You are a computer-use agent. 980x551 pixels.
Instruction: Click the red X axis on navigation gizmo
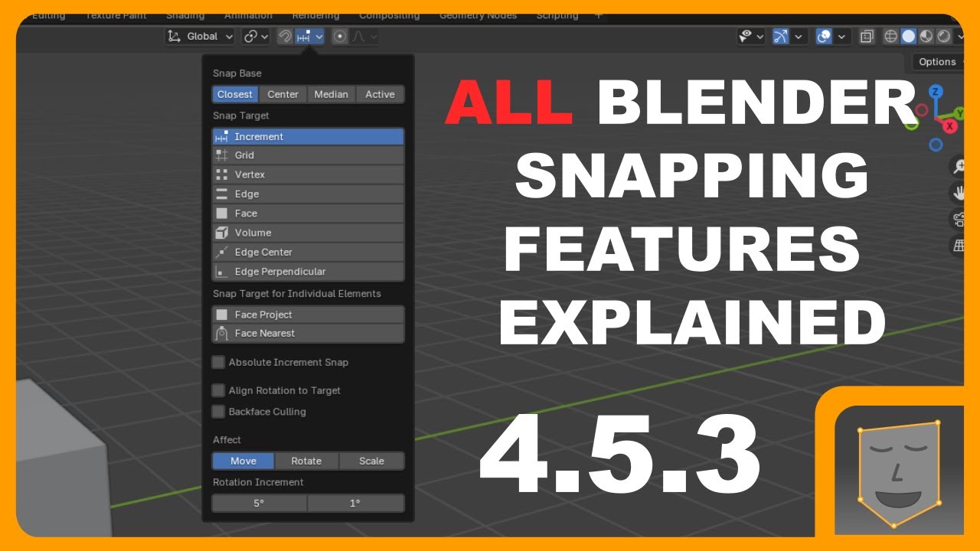pos(950,126)
